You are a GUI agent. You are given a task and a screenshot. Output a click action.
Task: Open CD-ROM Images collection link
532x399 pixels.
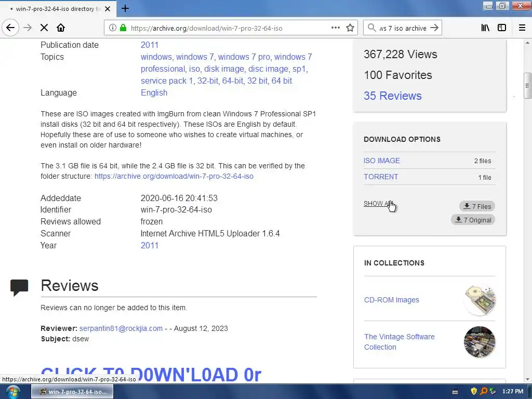click(392, 300)
